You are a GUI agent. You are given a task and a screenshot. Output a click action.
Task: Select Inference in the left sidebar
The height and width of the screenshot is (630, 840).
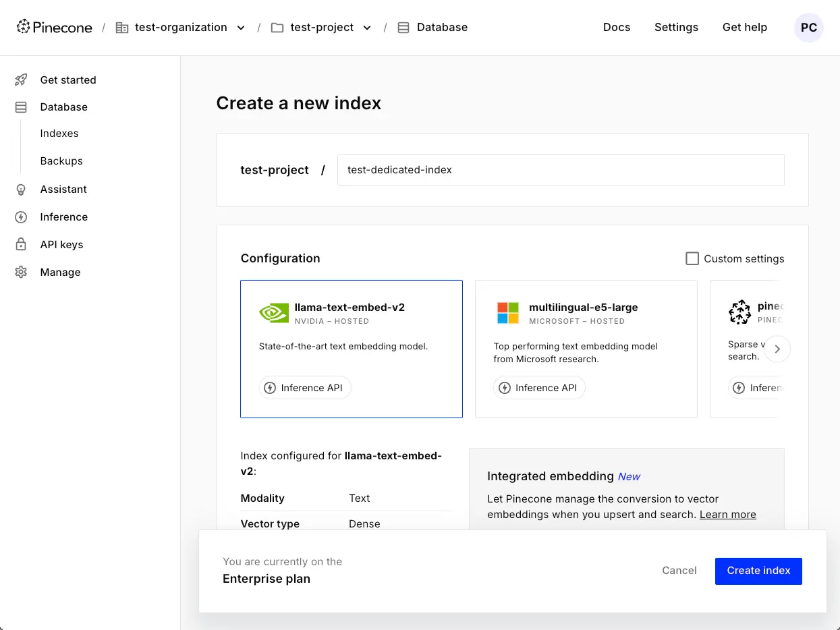click(x=63, y=217)
